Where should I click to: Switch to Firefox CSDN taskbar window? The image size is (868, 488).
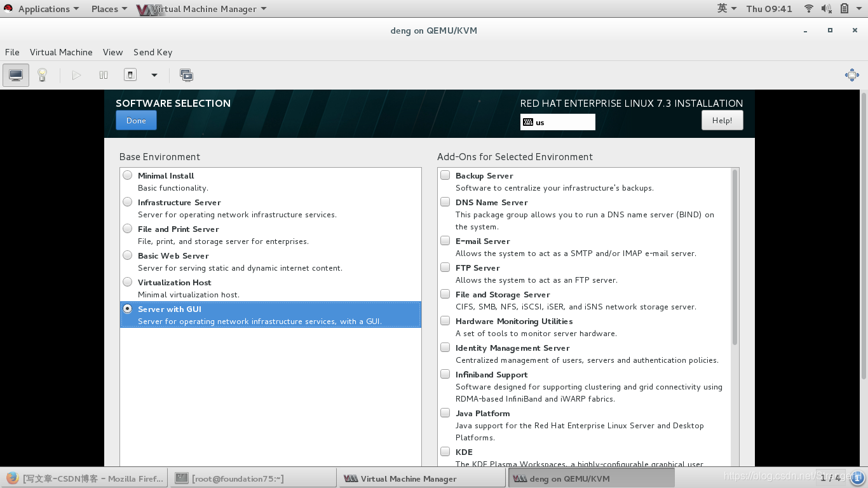click(x=85, y=478)
